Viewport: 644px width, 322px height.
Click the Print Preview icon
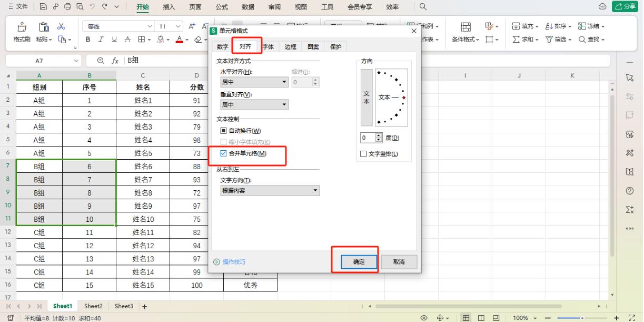pos(80,7)
